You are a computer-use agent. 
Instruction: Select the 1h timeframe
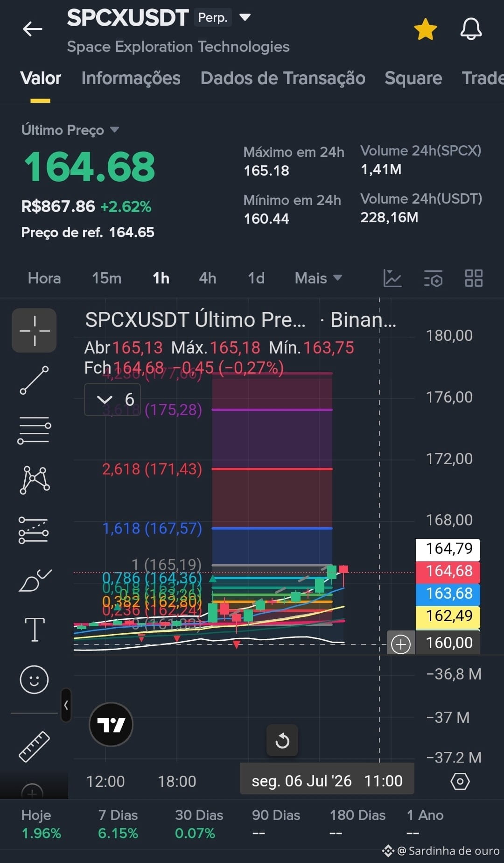(x=161, y=278)
